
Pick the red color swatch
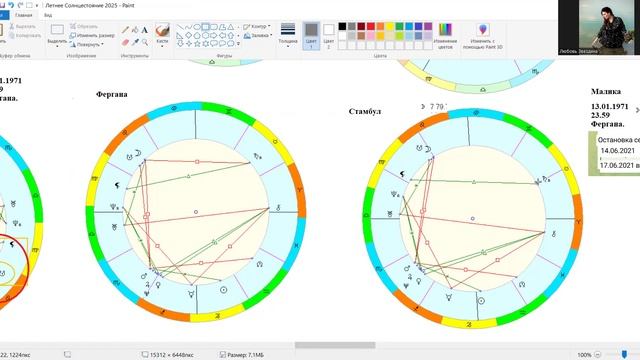pos(371,27)
